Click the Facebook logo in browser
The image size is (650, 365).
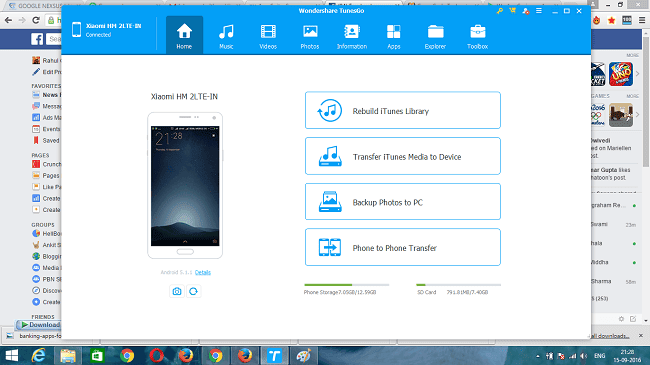(x=37, y=39)
